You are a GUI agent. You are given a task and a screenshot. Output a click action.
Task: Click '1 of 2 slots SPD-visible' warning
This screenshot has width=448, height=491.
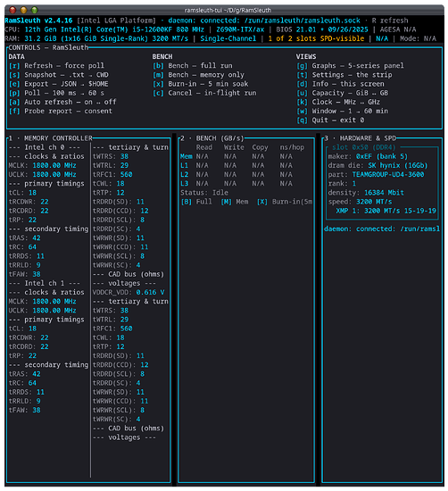316,38
